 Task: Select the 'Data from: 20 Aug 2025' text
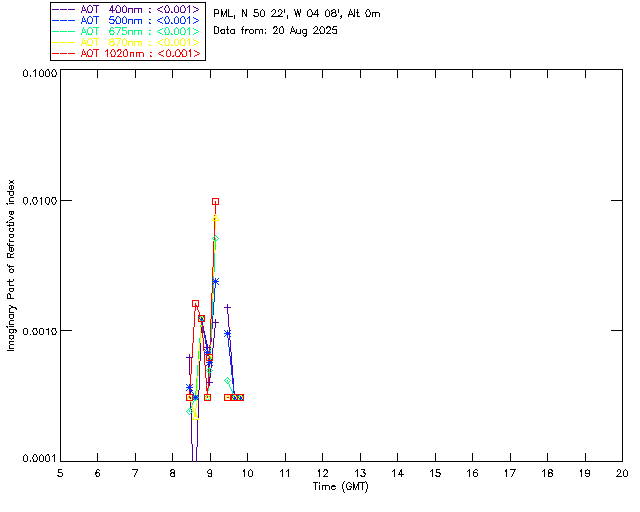pos(276,31)
